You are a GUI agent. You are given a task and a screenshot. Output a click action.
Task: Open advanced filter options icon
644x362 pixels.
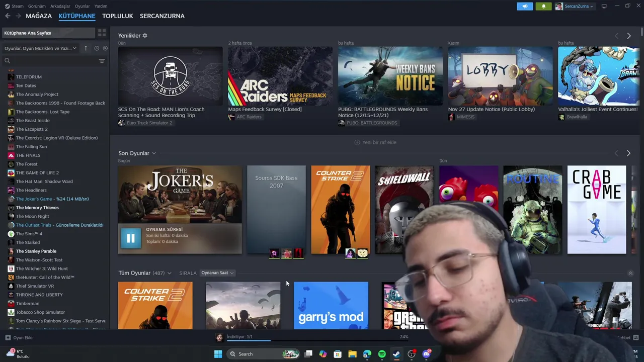coord(102,61)
